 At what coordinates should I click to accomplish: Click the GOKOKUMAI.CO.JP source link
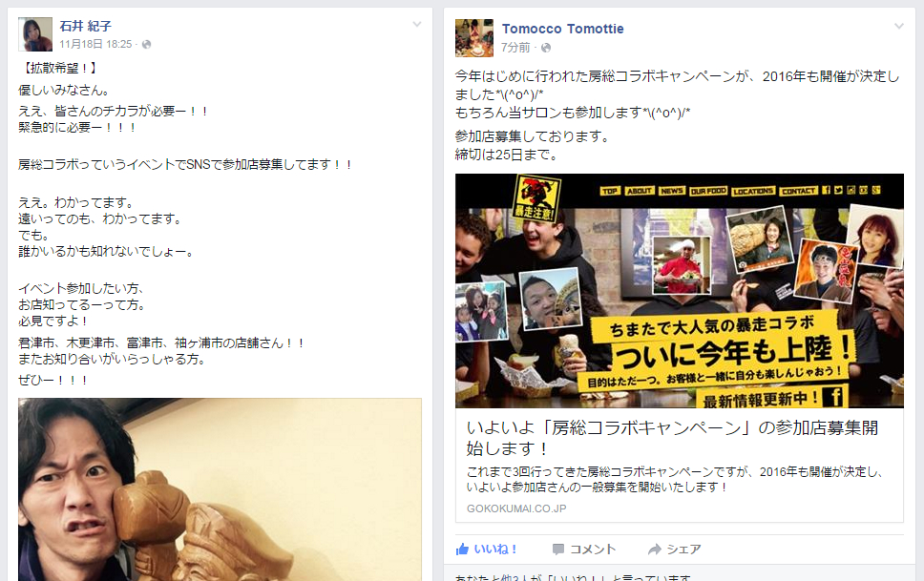coord(516,508)
